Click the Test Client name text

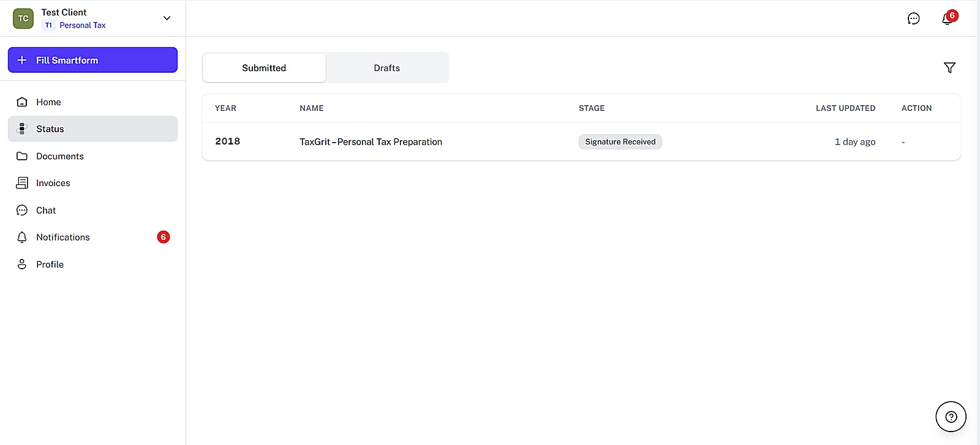[x=64, y=12]
